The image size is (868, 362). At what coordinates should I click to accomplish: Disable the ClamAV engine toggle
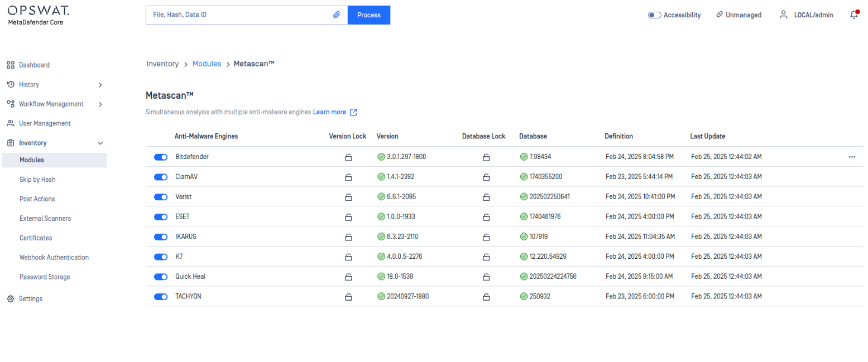pos(161,177)
